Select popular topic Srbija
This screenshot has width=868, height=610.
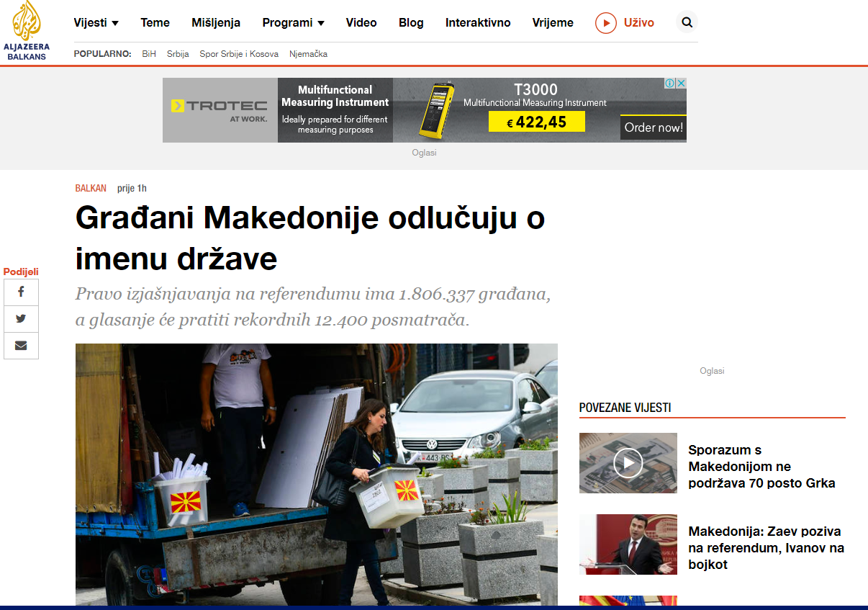point(178,54)
